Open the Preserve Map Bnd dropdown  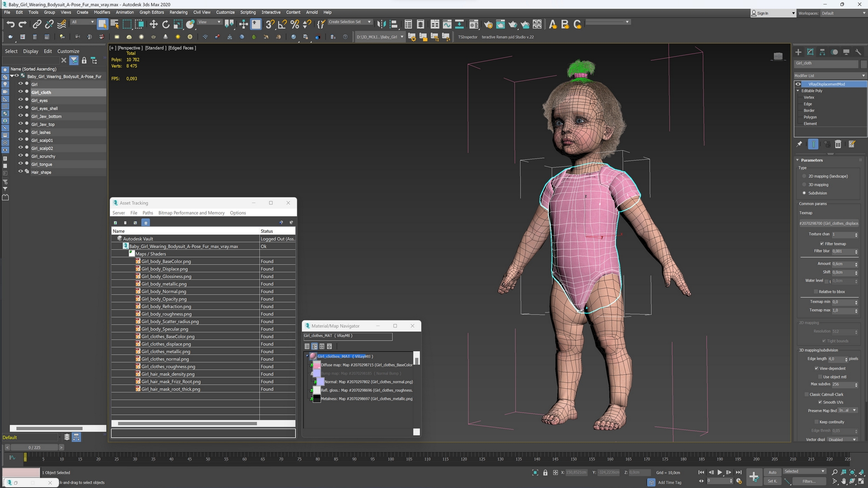coord(848,410)
